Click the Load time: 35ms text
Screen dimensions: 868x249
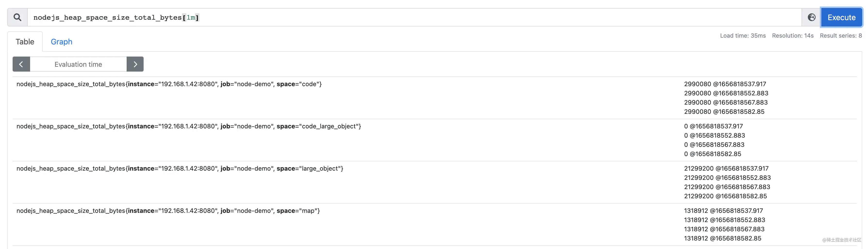point(743,35)
